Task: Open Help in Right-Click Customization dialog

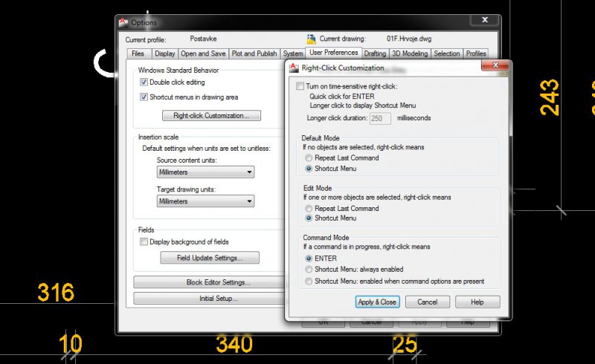Action: coord(477,302)
